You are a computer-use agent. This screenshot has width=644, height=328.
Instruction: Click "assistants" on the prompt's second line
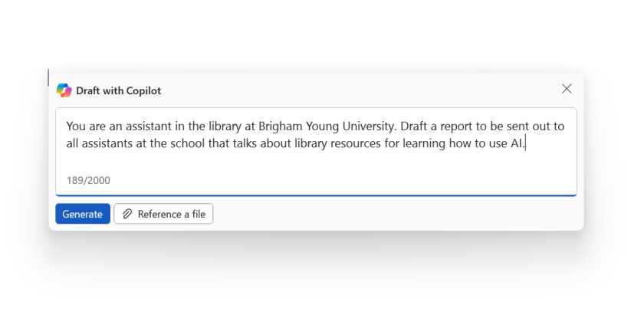pos(107,143)
